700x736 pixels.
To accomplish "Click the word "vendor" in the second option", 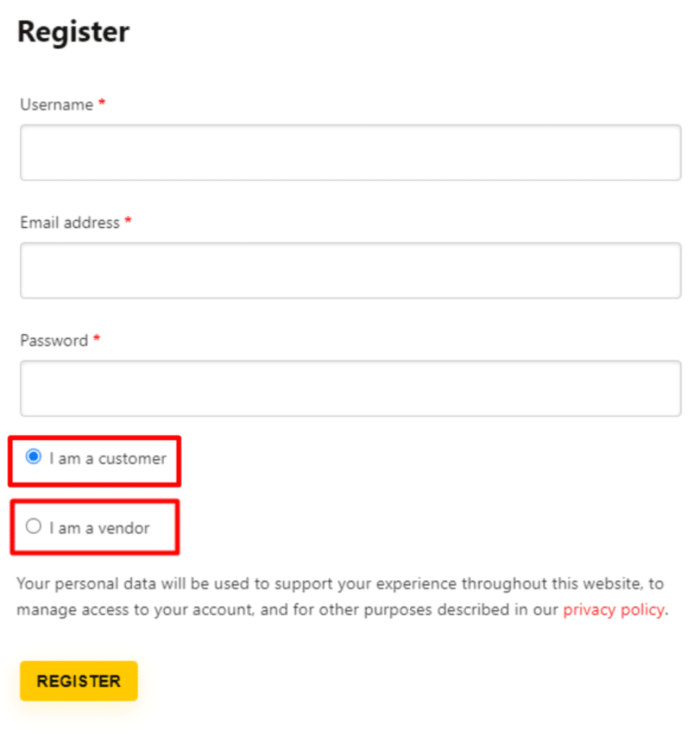I will pyautogui.click(x=124, y=528).
